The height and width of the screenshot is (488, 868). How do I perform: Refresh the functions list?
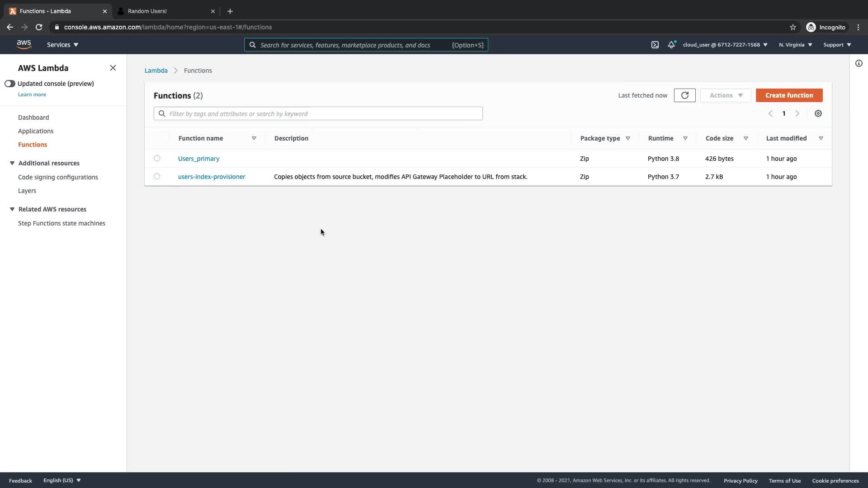point(684,95)
